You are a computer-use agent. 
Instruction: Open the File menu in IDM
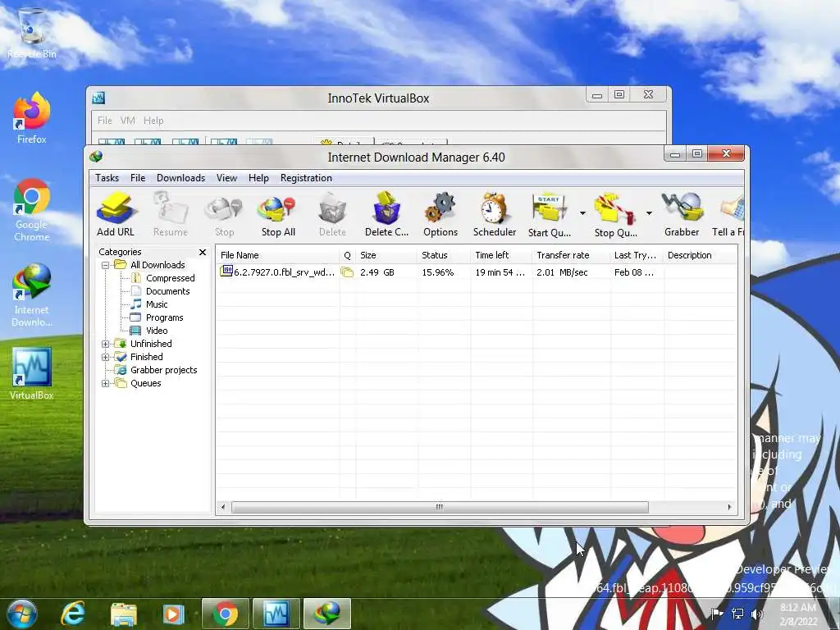click(138, 178)
